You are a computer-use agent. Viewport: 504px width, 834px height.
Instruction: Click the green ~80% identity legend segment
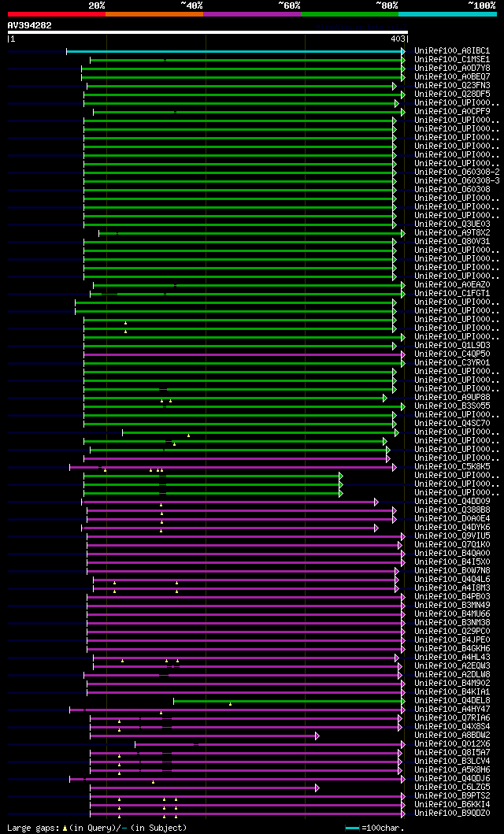[350, 14]
